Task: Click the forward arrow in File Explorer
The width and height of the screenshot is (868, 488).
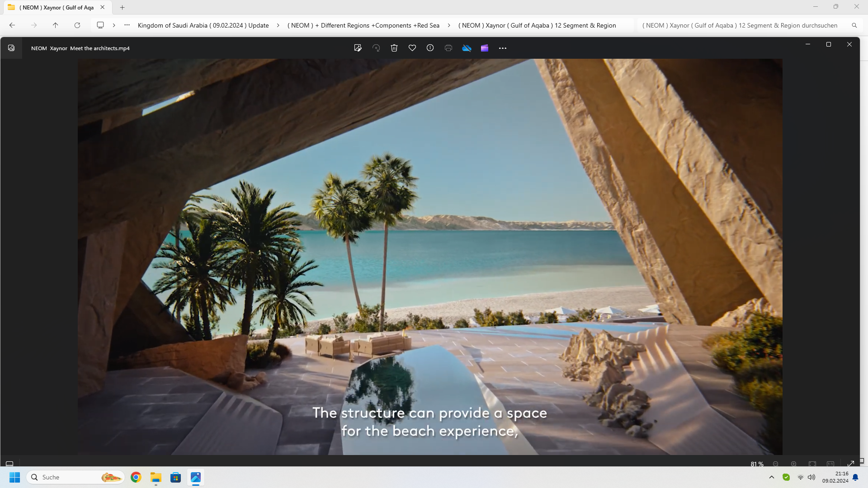Action: click(34, 25)
